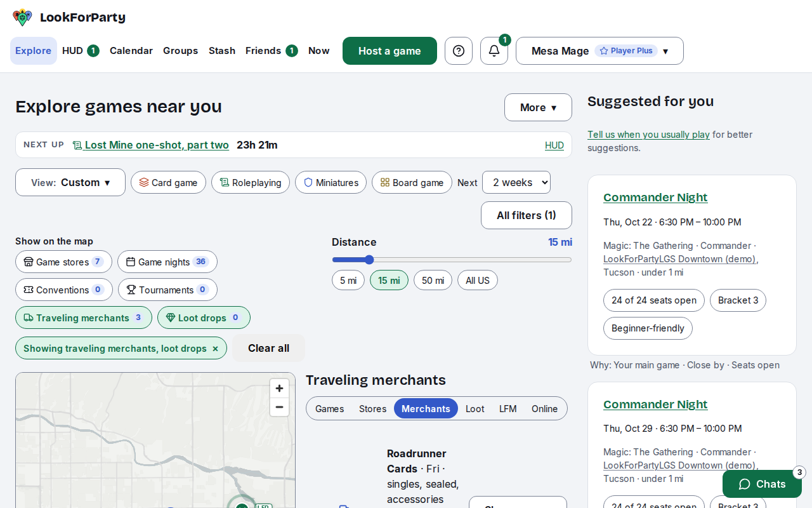Screen dimensions: 812x508
Task: Open the Friends nav item
Action: click(272, 51)
